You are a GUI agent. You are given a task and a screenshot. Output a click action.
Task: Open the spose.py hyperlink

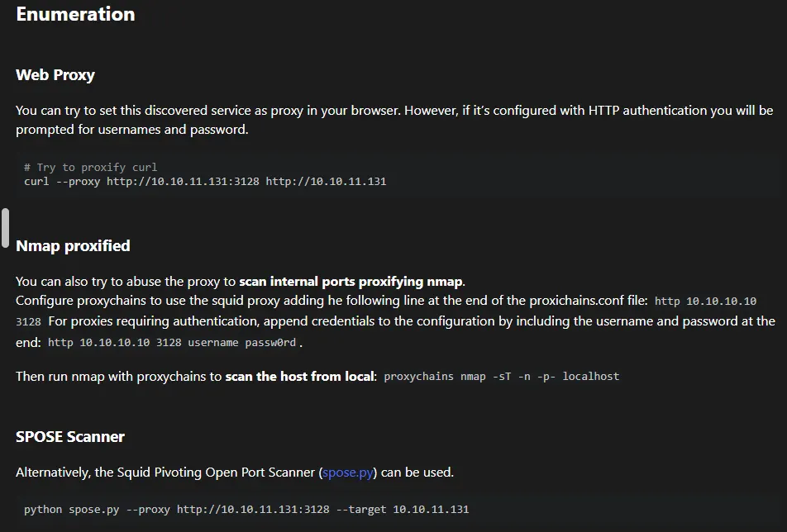pyautogui.click(x=349, y=473)
